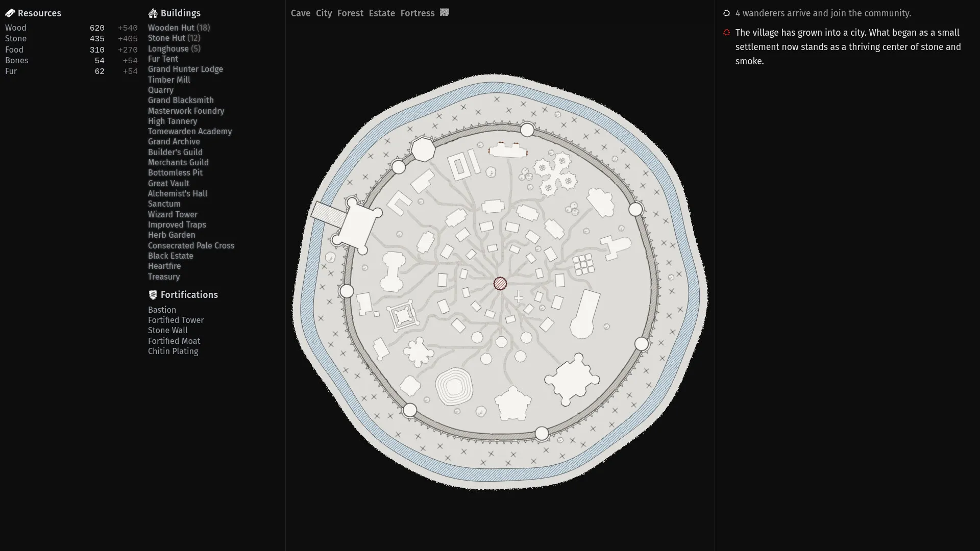The width and height of the screenshot is (980, 551).
Task: Click the shield icon beside the Fortifications heading
Action: tap(153, 295)
